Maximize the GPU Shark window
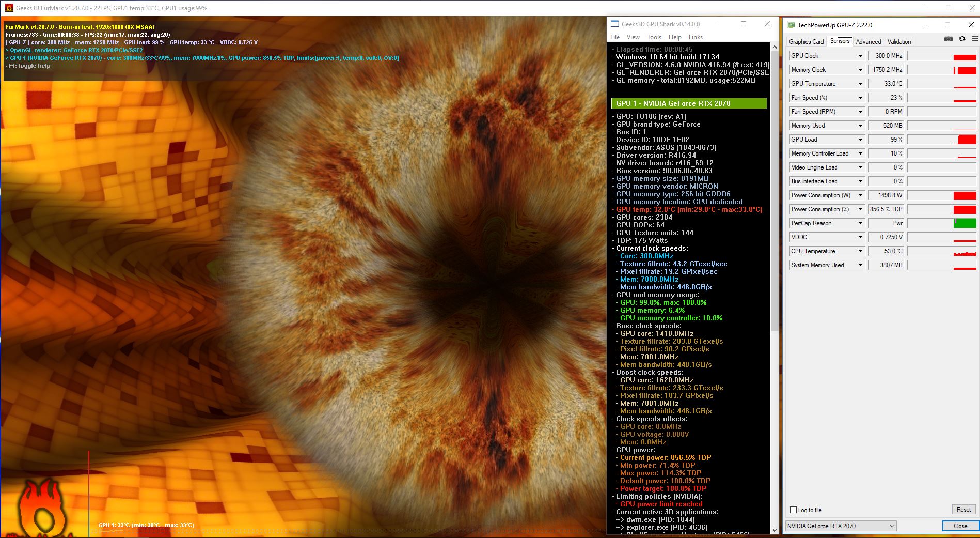This screenshot has height=538, width=980. 744,24
